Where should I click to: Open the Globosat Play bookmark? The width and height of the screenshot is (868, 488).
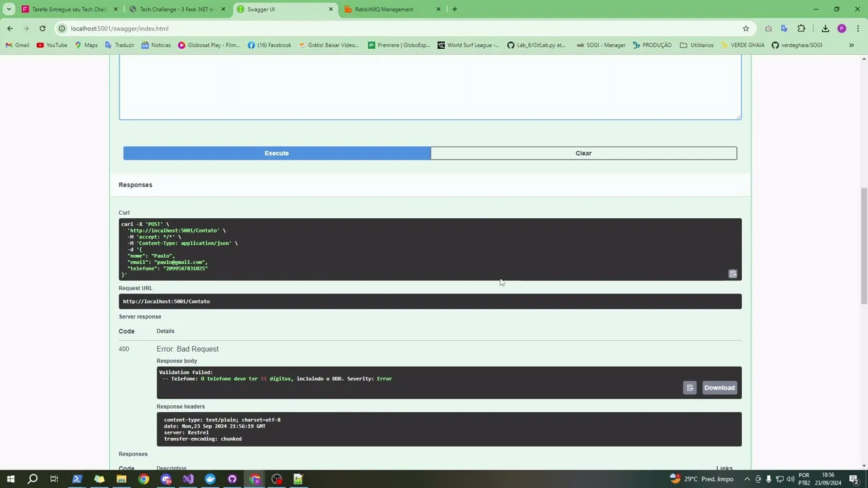point(209,45)
